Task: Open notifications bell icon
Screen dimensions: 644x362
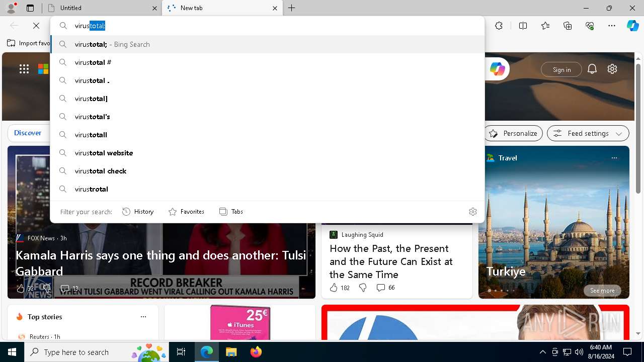Action: (592, 69)
